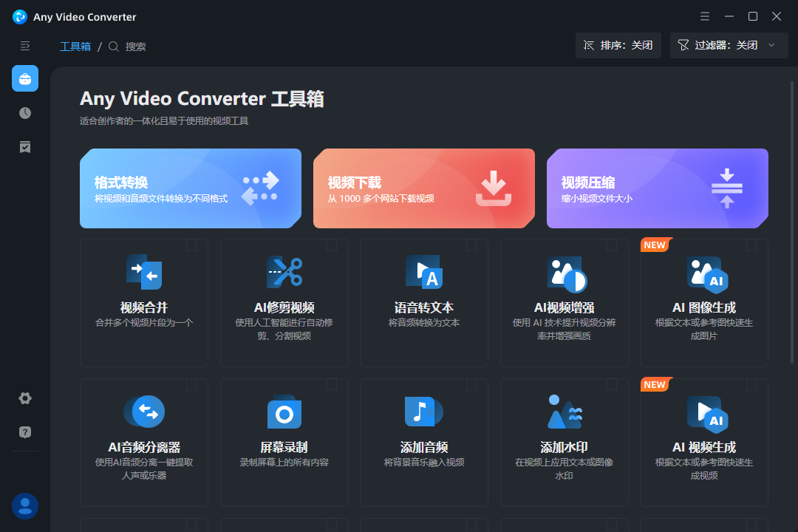Click the AI修剪视频 title text
798x532 pixels.
(284, 307)
